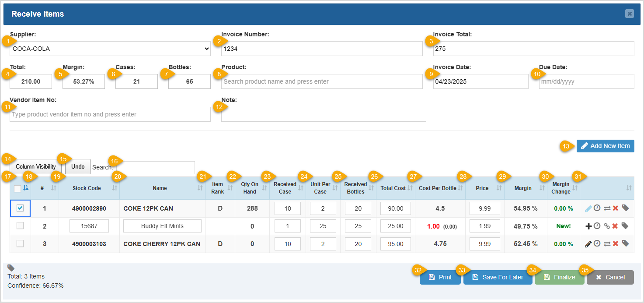Open the Due Date field date picker

586,81
